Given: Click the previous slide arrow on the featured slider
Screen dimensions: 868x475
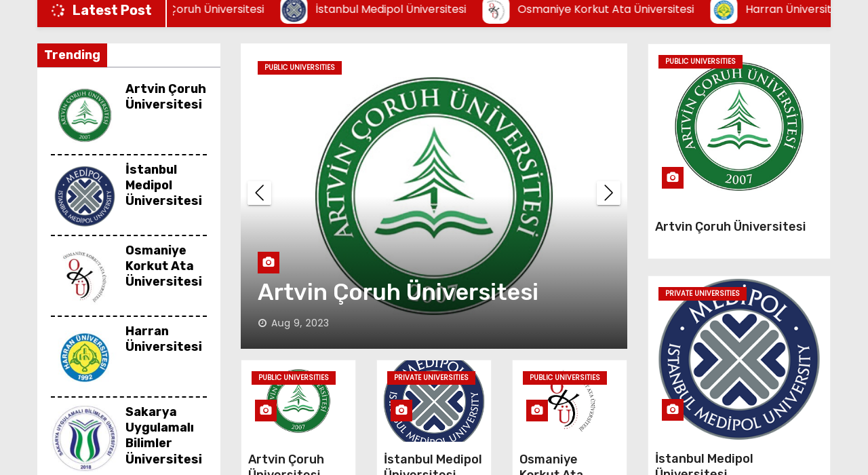Looking at the screenshot, I should [259, 193].
